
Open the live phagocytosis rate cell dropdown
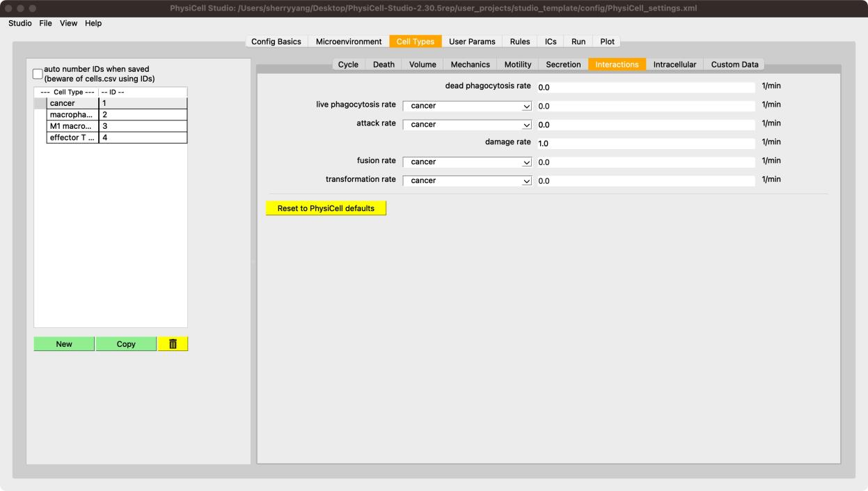point(467,106)
